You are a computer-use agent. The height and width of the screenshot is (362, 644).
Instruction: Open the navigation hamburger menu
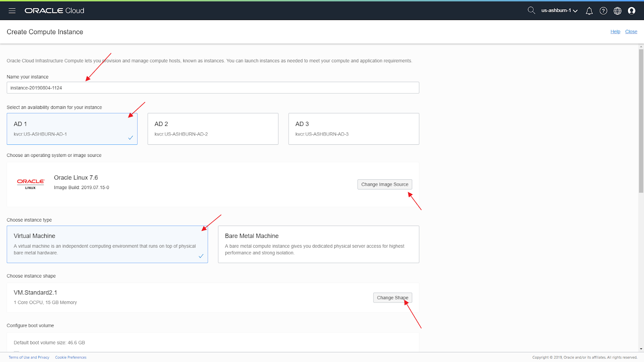coord(12,10)
